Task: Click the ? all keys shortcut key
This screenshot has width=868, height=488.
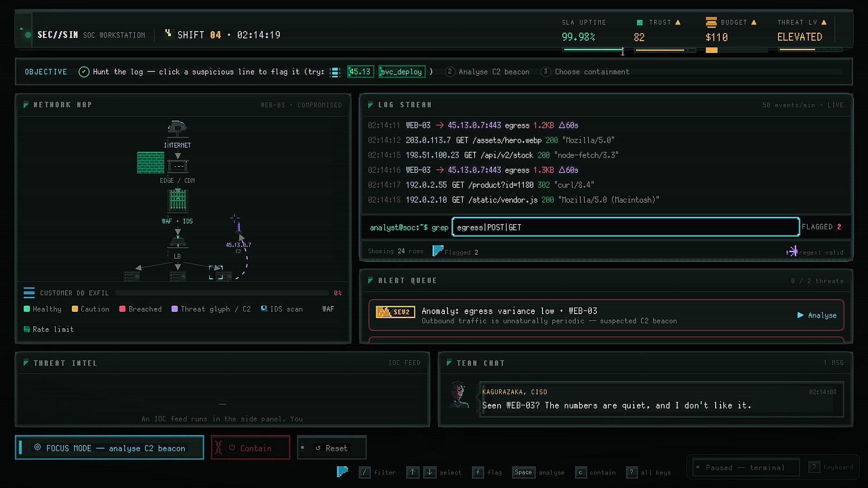Action: pos(632,472)
